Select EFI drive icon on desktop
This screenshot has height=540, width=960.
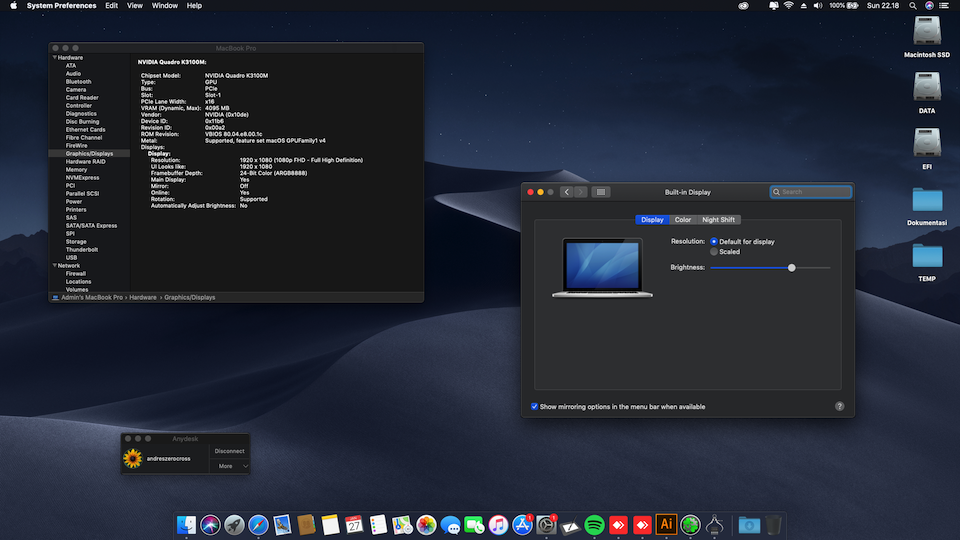927,143
